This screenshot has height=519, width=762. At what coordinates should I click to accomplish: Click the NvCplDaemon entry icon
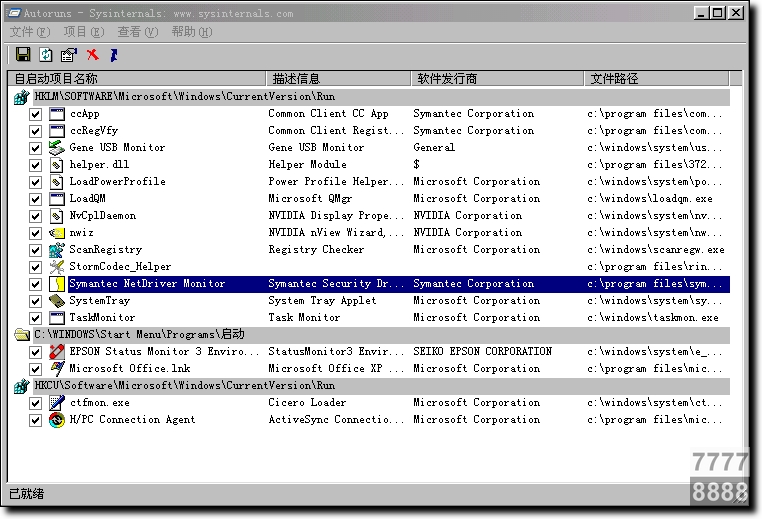[x=57, y=216]
